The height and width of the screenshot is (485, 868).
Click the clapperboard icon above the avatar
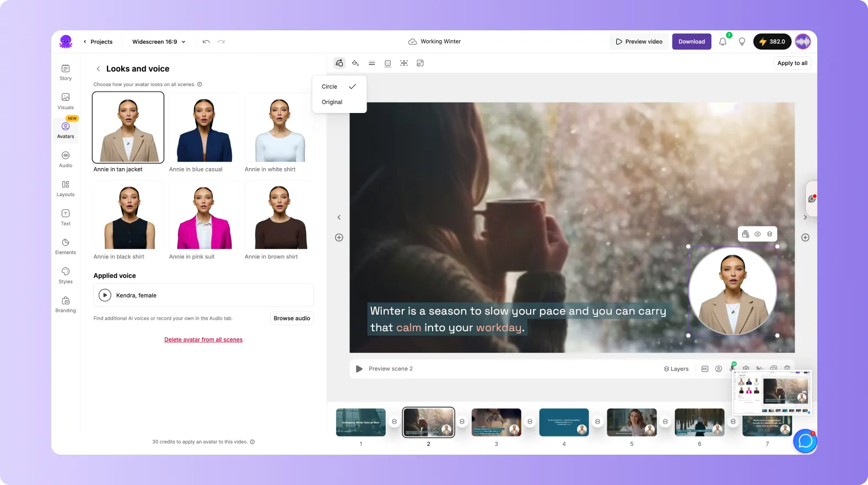pos(746,234)
